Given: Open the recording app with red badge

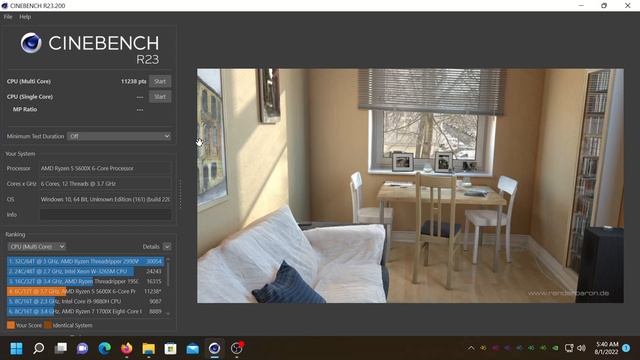Looking at the screenshot, I should point(237,348).
